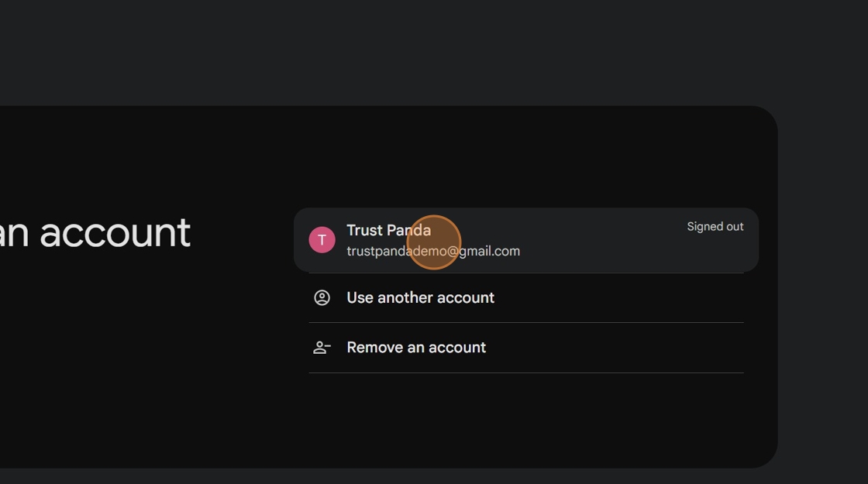This screenshot has width=868, height=484.
Task: Click the Remove an account person-minus icon
Action: pos(322,348)
